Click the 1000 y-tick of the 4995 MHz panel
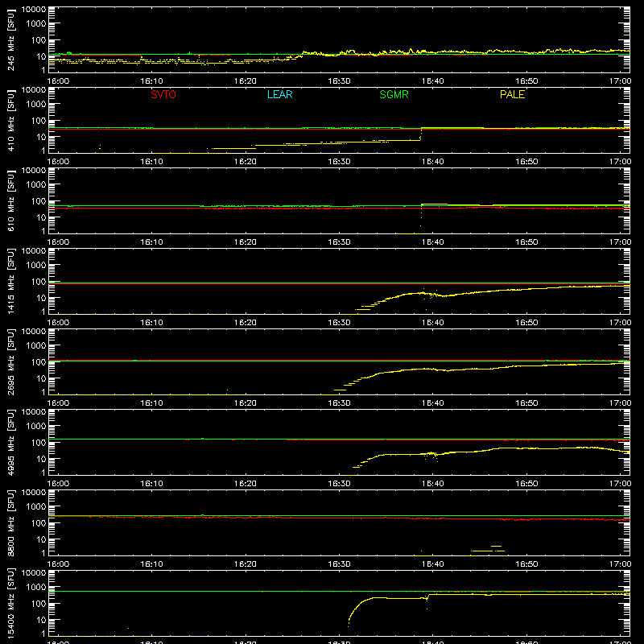 coord(36,427)
